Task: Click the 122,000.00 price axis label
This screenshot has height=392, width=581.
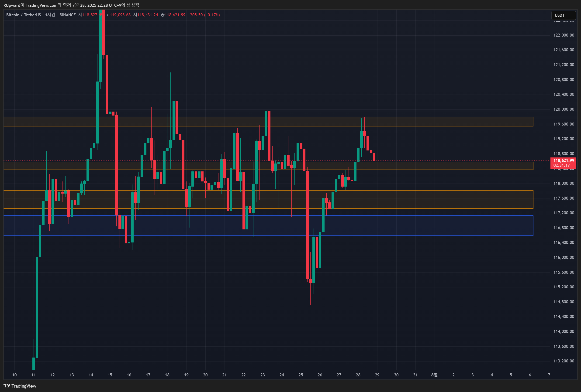Action: click(564, 35)
